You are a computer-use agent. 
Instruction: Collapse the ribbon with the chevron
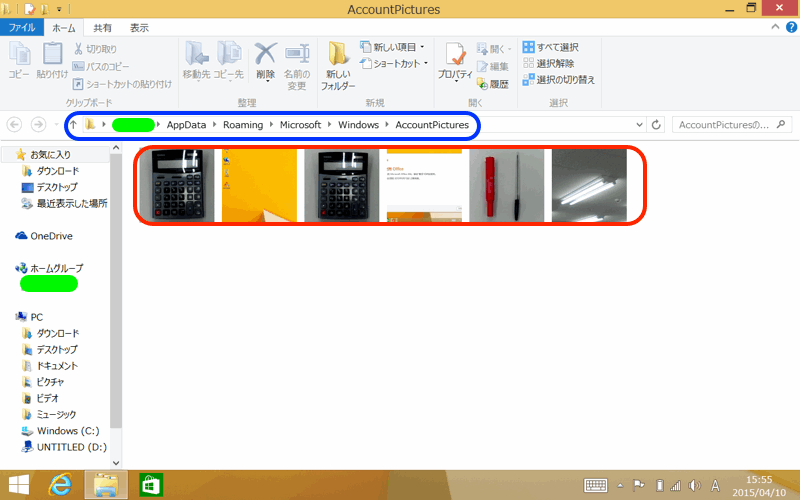(771, 28)
